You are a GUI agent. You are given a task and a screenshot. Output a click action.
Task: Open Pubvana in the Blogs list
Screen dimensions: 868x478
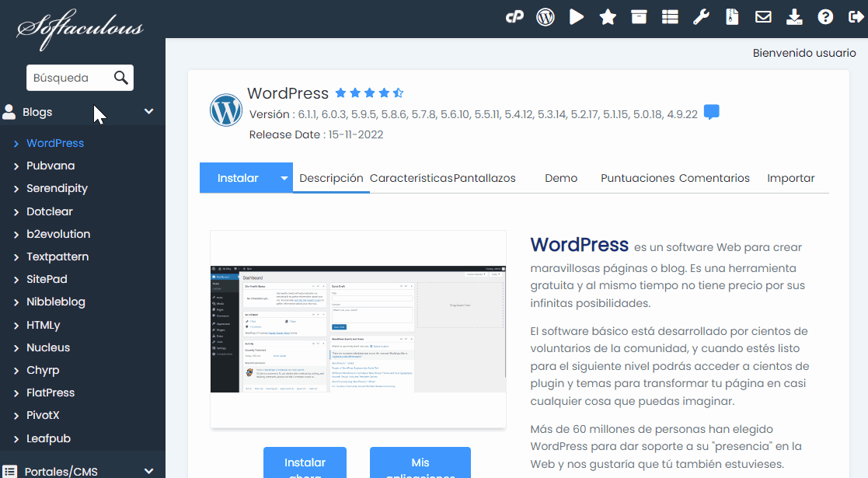click(51, 166)
